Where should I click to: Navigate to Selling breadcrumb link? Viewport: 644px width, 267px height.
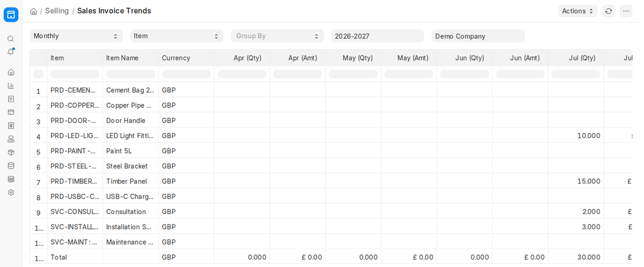pyautogui.click(x=57, y=11)
